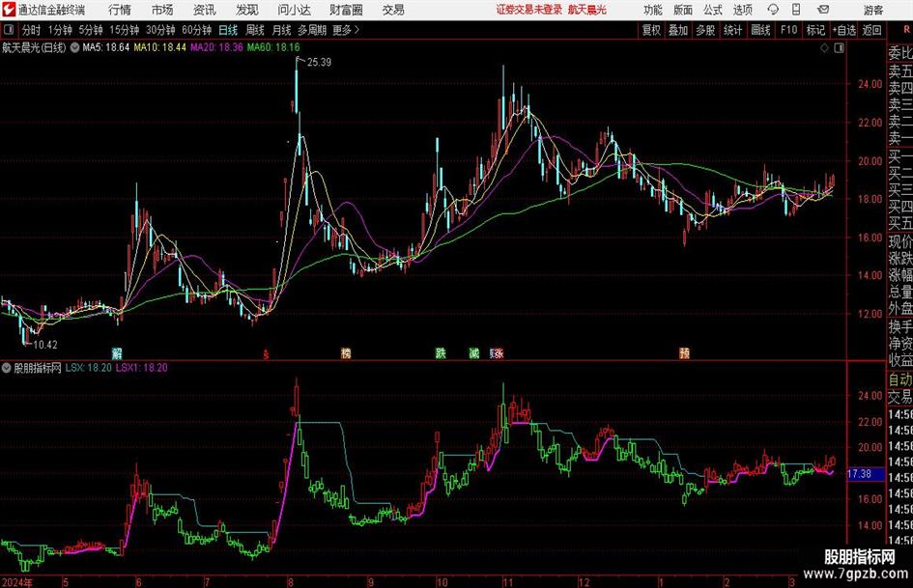Image resolution: width=913 pixels, height=588 pixels.
Task: Click the 解 event marker on chart
Action: [117, 352]
